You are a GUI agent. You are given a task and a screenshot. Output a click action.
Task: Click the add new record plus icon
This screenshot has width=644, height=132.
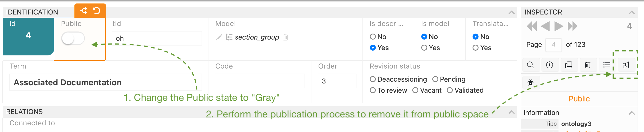(549, 65)
